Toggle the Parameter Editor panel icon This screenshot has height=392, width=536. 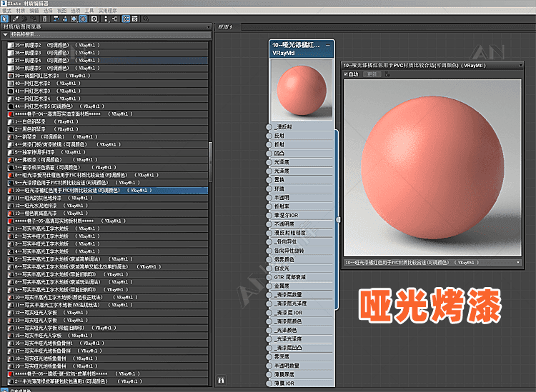134,19
